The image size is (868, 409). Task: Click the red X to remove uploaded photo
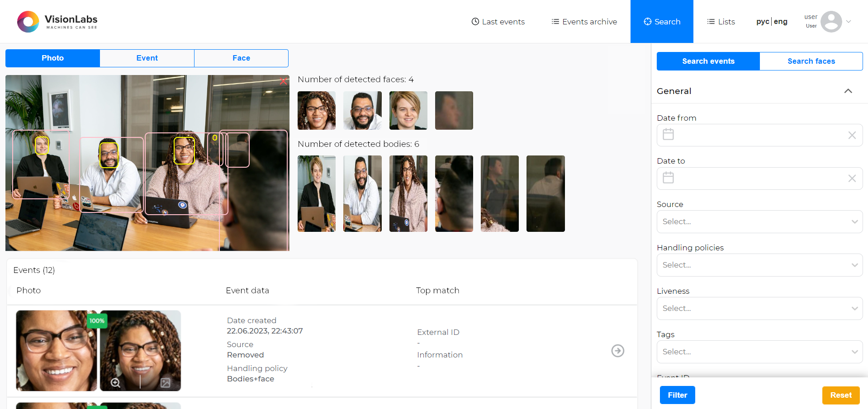[283, 81]
